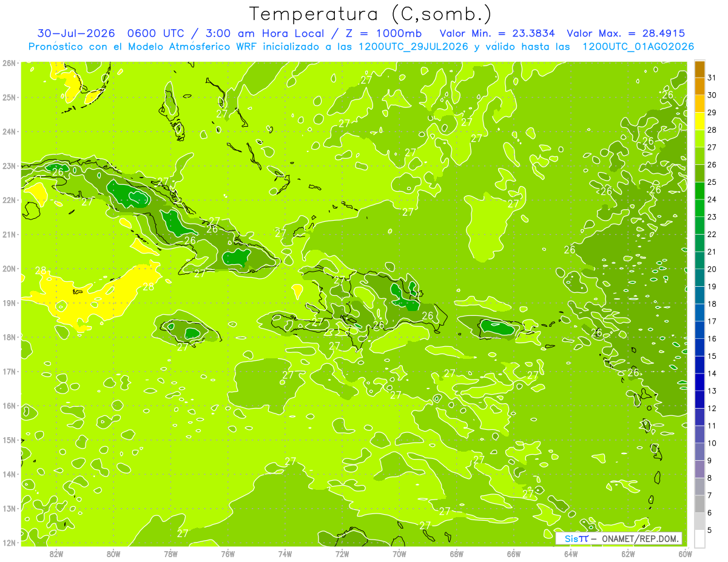Click the '3:00 am Hora Local' time text
728x562 pixels.
pyautogui.click(x=269, y=33)
